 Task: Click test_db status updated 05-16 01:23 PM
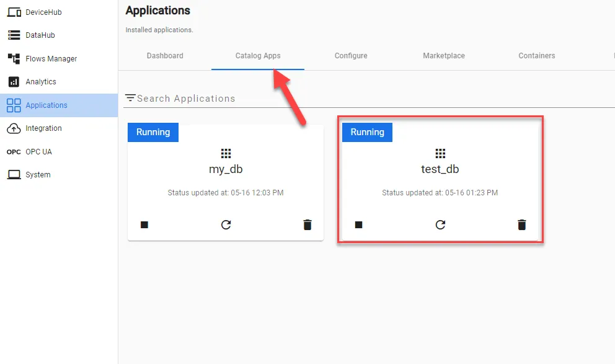click(x=440, y=193)
